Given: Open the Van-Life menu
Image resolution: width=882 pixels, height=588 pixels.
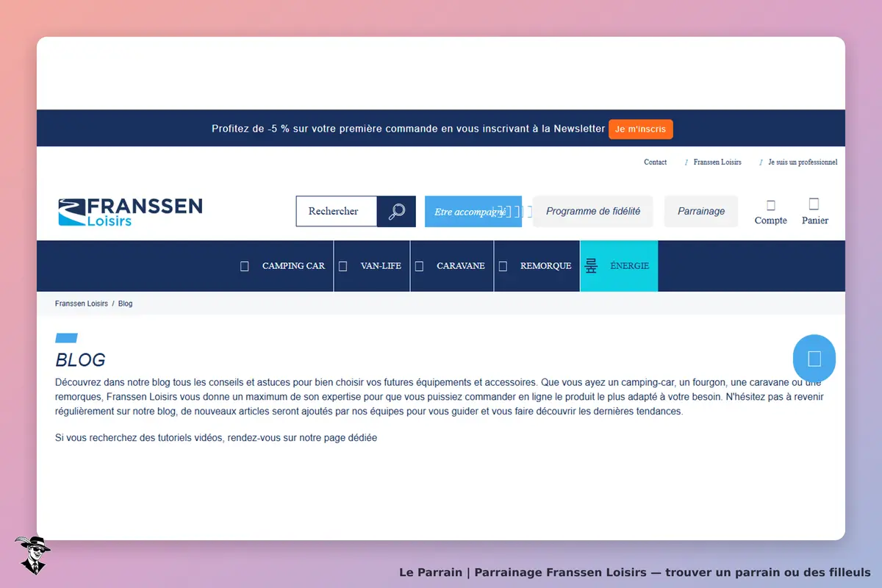Looking at the screenshot, I should pyautogui.click(x=372, y=266).
